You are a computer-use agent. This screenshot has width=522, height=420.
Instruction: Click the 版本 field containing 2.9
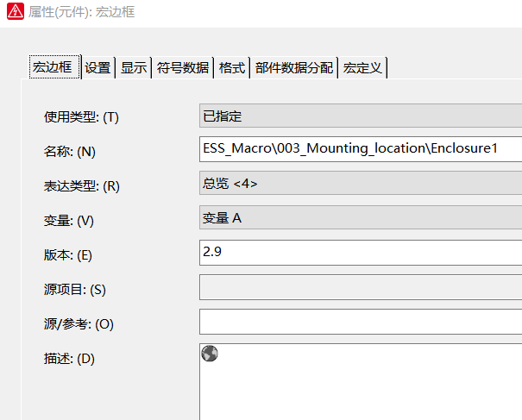point(361,253)
